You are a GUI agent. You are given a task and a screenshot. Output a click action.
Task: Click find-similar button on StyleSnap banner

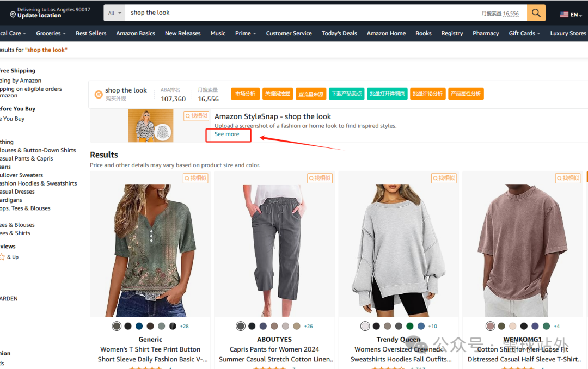(196, 116)
